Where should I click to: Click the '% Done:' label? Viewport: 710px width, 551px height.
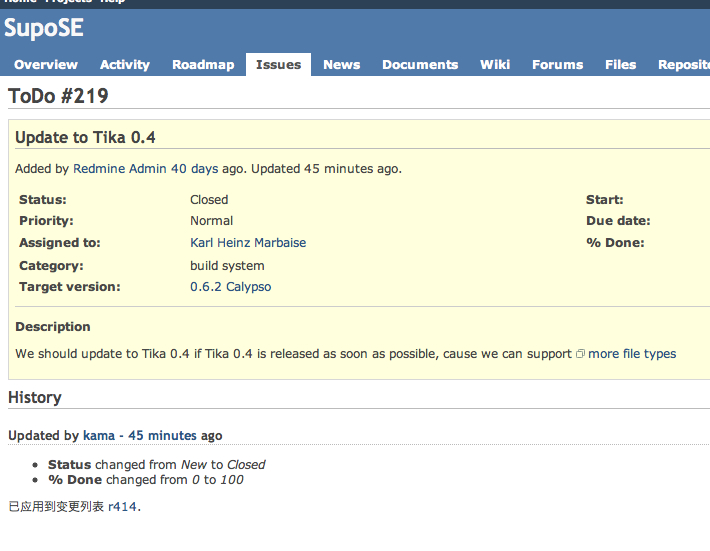click(615, 243)
